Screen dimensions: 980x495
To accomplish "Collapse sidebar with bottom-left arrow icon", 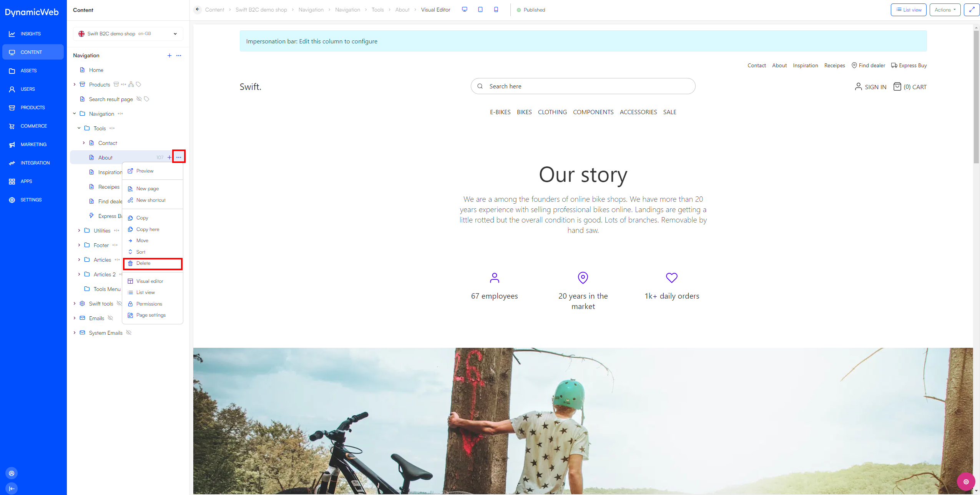I will click(x=12, y=488).
